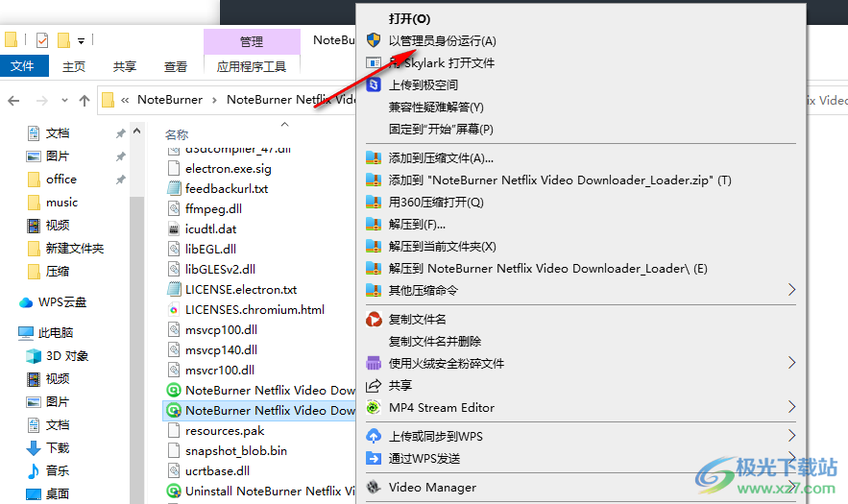Click the 管理 contextual tab header

click(x=252, y=41)
